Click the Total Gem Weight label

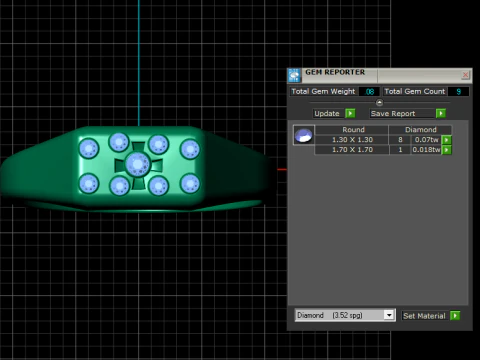pyautogui.click(x=323, y=91)
